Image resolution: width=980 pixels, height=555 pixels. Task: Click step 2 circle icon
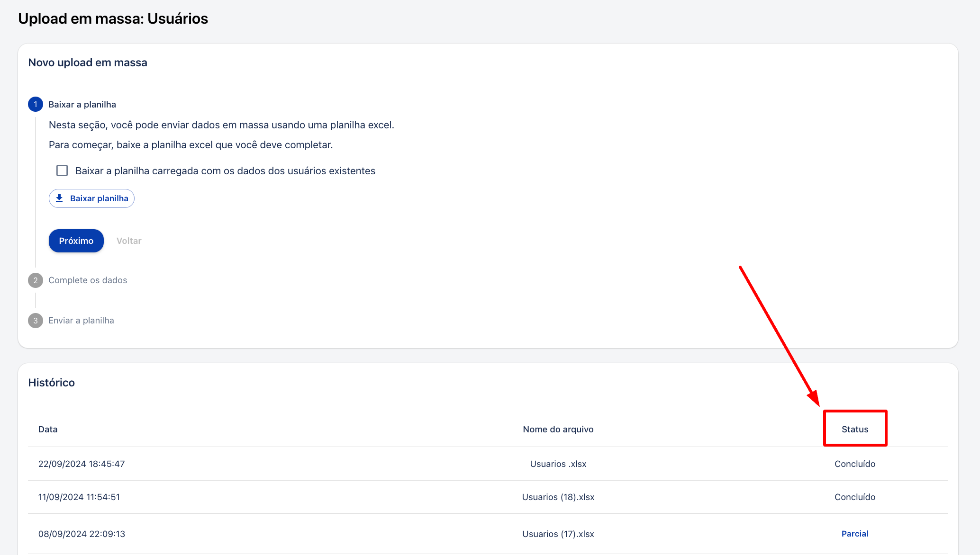36,280
